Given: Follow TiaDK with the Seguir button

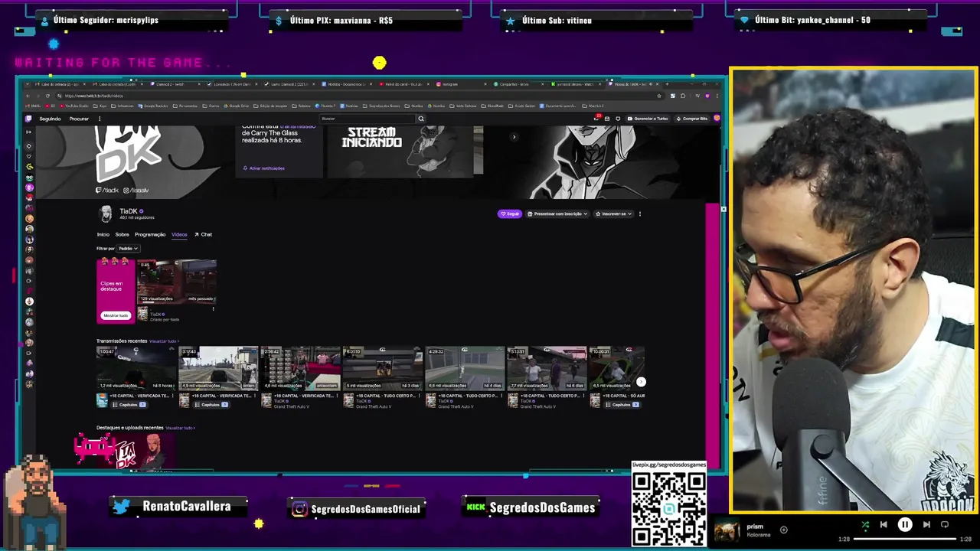Looking at the screenshot, I should point(510,214).
